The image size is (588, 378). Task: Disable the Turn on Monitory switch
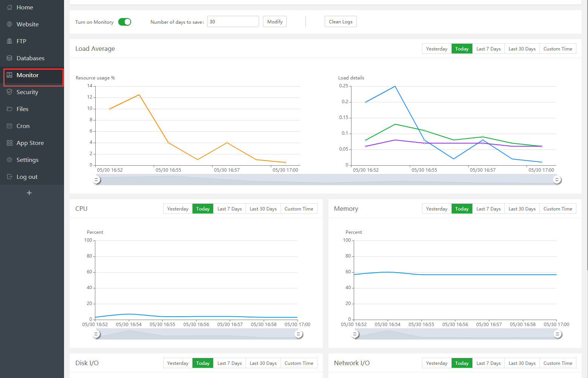(x=125, y=22)
